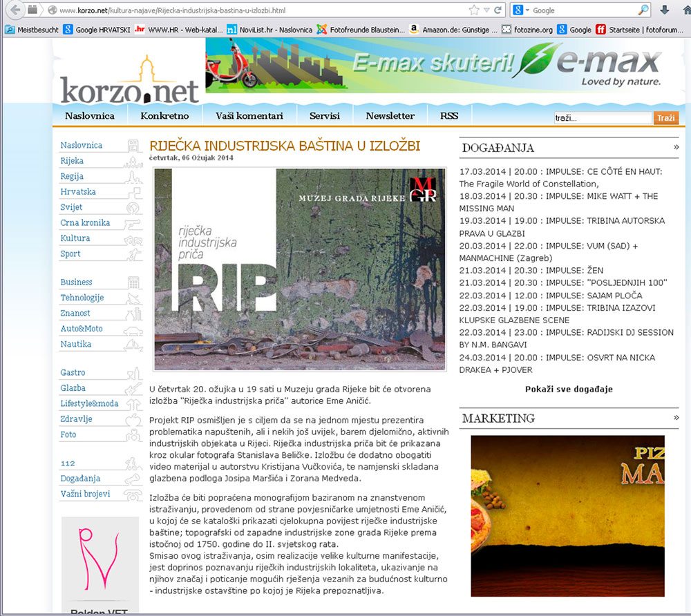
Task: Reload the page using the refresh icon
Action: [x=499, y=10]
